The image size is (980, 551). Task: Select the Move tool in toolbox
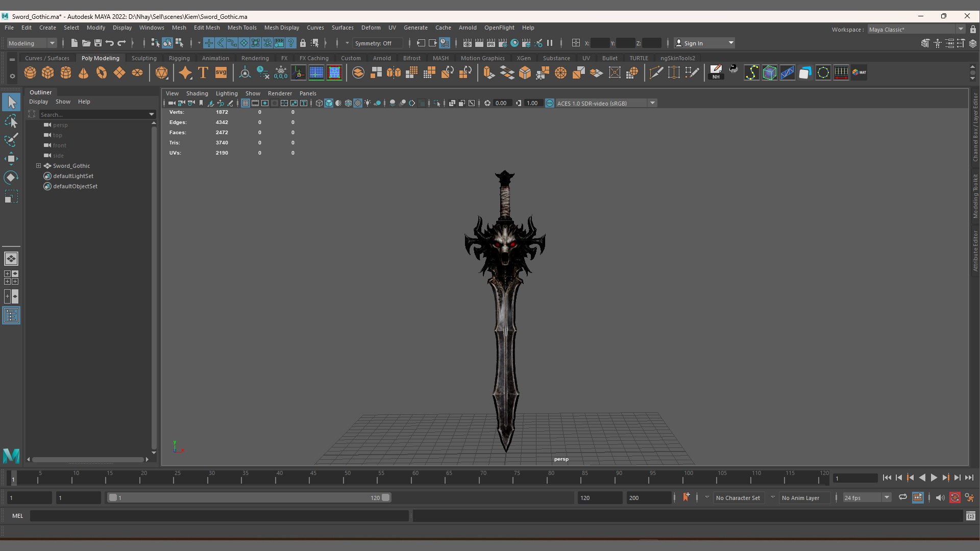(x=11, y=159)
